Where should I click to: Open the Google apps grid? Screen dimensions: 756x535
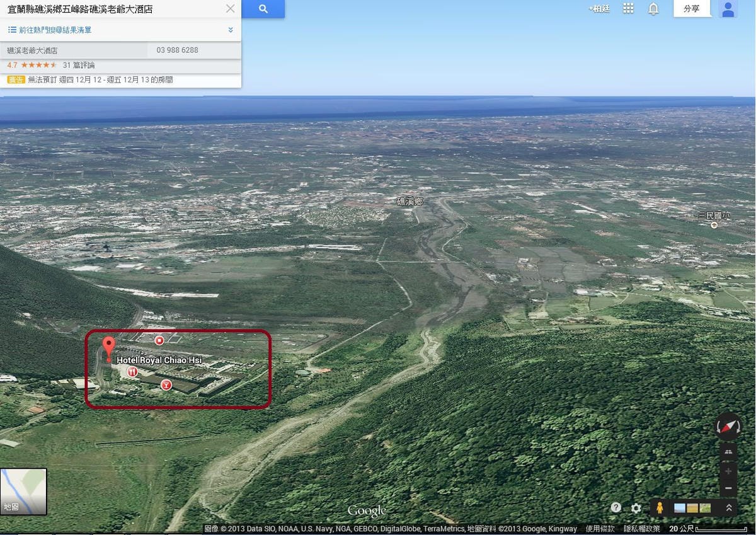[x=628, y=9]
